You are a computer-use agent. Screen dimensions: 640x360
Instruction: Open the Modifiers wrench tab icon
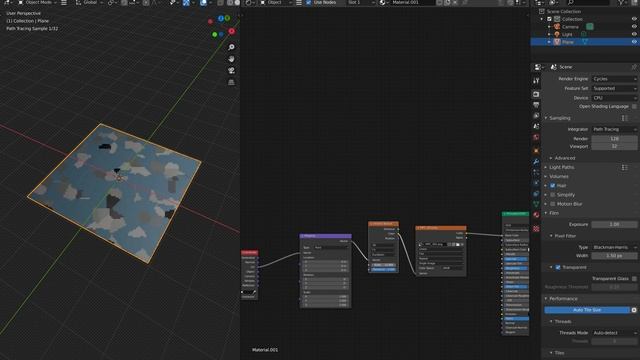pos(536,162)
